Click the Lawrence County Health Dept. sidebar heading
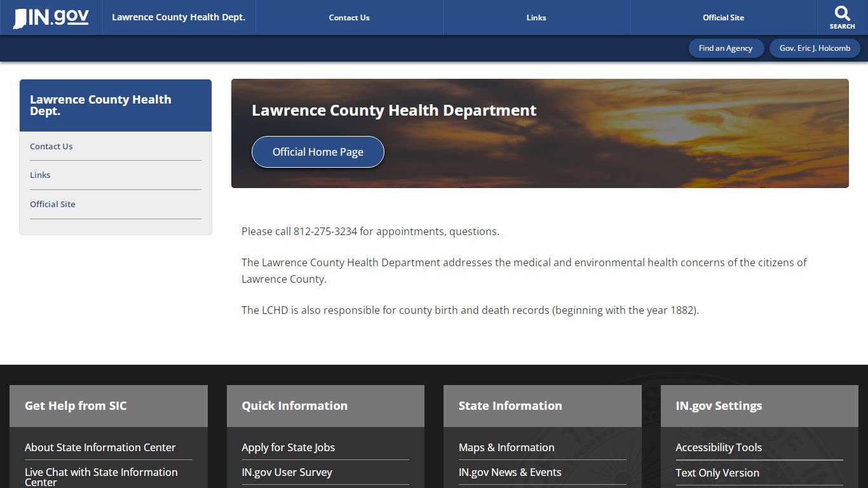Viewport: 868px width, 488px height. [x=100, y=105]
